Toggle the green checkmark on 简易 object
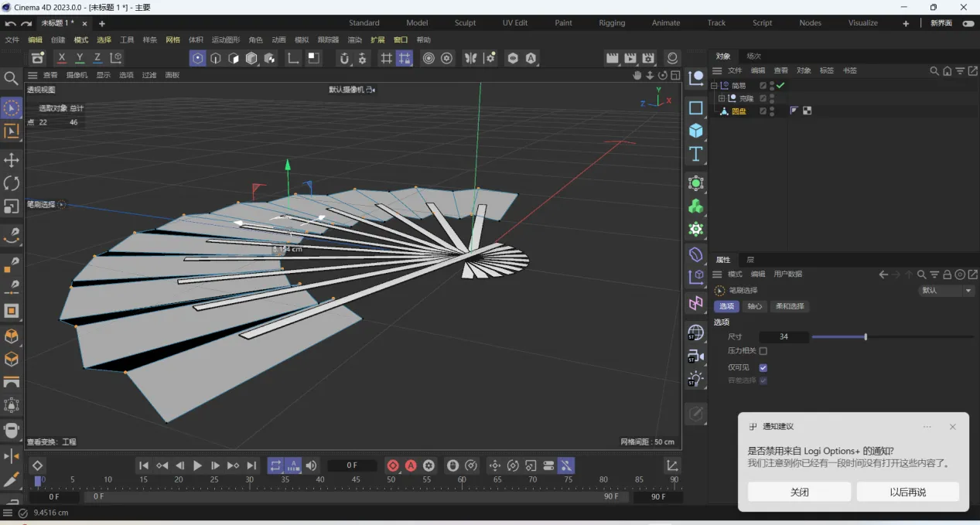Image resolution: width=980 pixels, height=525 pixels. pyautogui.click(x=781, y=86)
